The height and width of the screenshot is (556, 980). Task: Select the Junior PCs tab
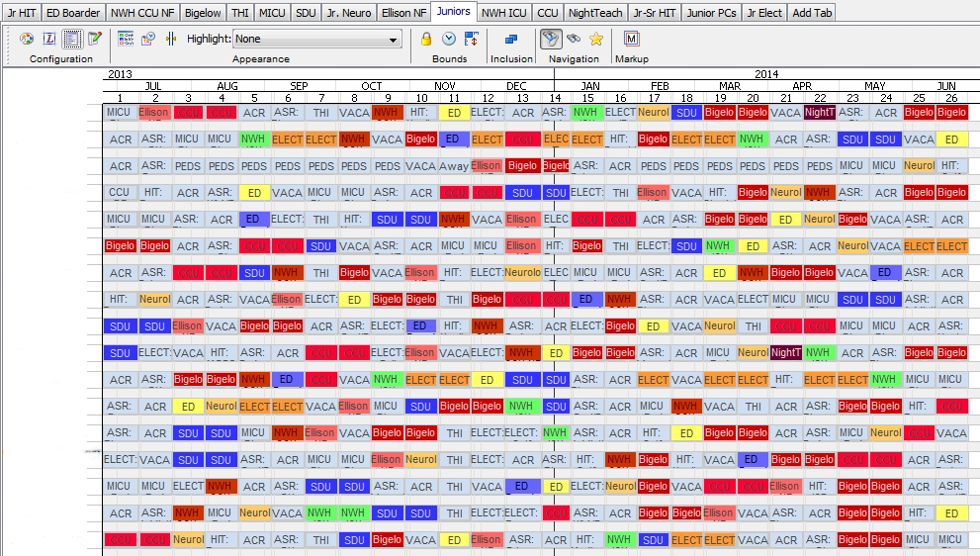(711, 13)
